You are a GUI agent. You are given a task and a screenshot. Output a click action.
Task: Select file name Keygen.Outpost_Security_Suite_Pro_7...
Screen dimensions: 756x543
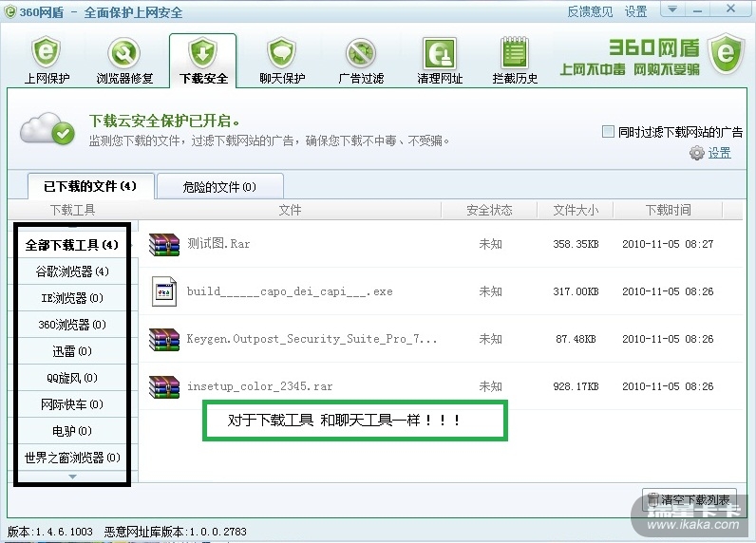(x=312, y=339)
